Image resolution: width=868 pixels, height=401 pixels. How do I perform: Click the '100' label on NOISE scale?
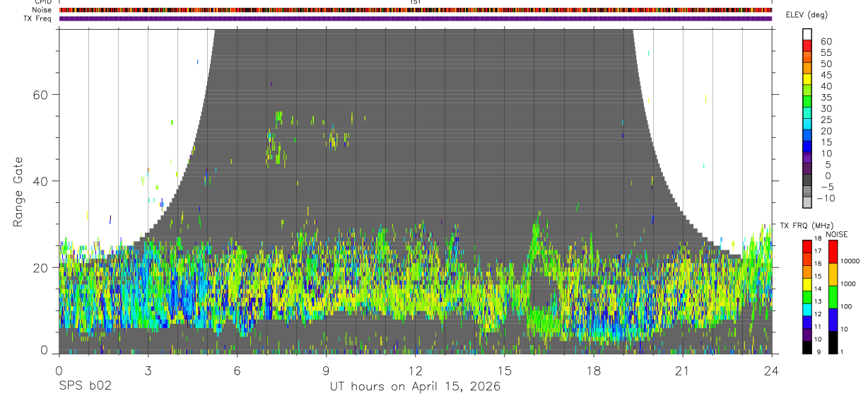[x=846, y=306]
